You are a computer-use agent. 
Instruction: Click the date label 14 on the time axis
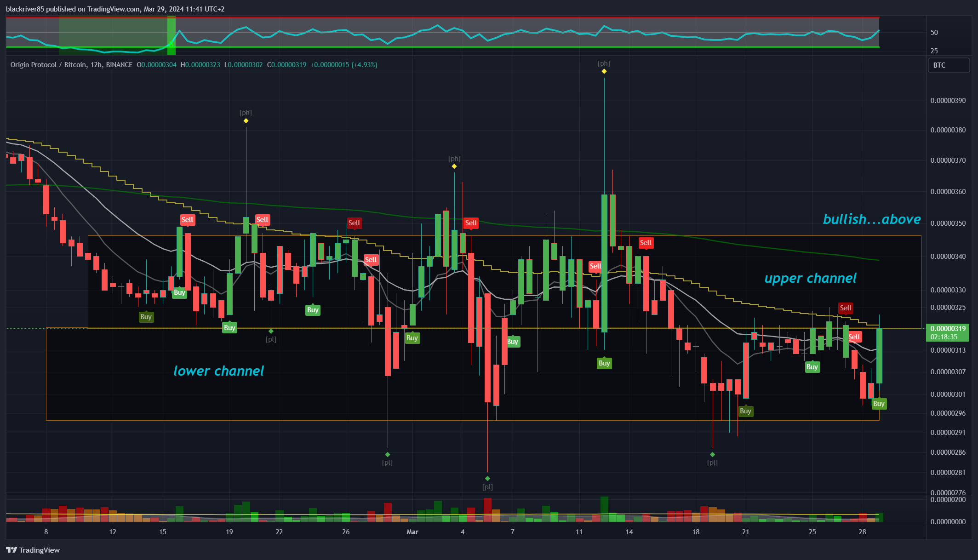coord(629,532)
